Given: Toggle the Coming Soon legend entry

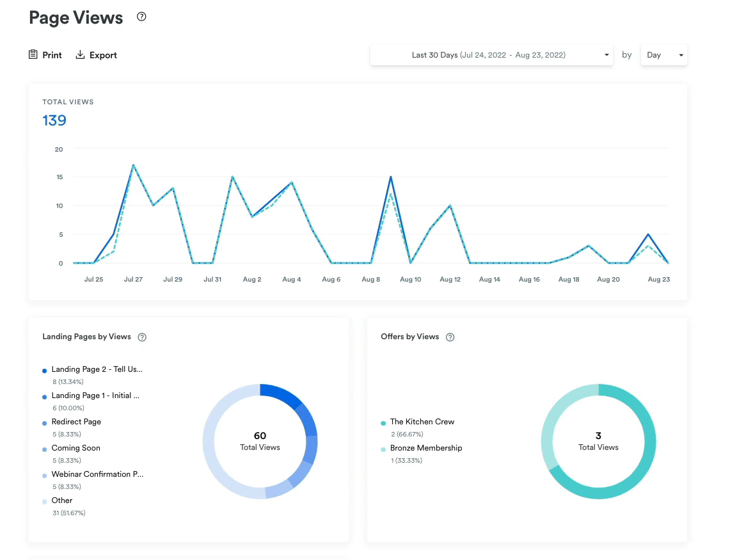Looking at the screenshot, I should pyautogui.click(x=75, y=448).
